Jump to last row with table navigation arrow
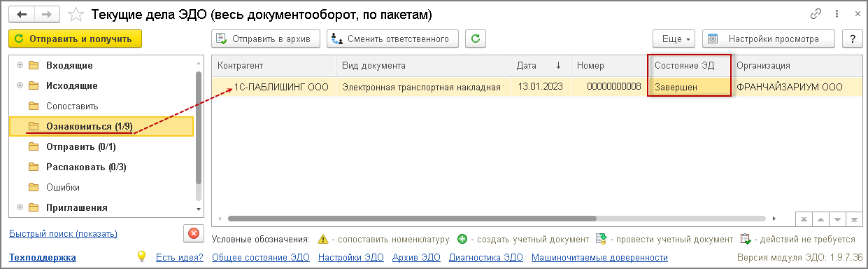This screenshot has width=868, height=269. coord(854,219)
